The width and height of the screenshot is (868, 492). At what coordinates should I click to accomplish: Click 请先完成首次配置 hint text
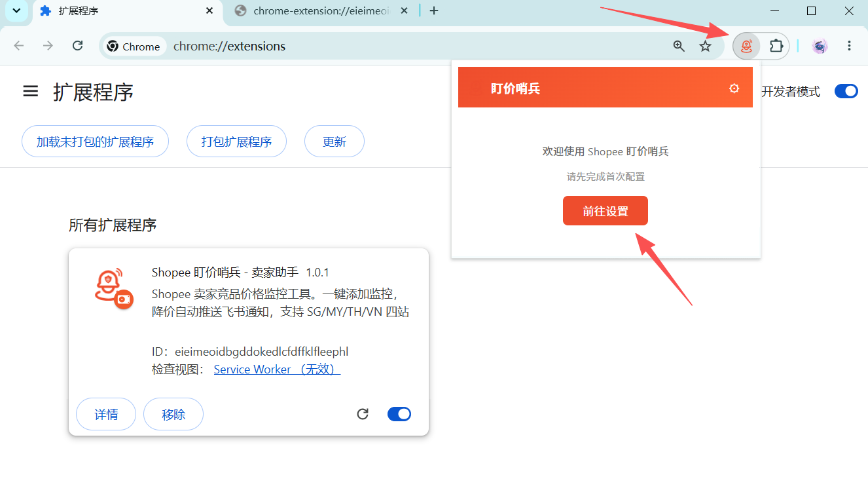[x=606, y=177]
